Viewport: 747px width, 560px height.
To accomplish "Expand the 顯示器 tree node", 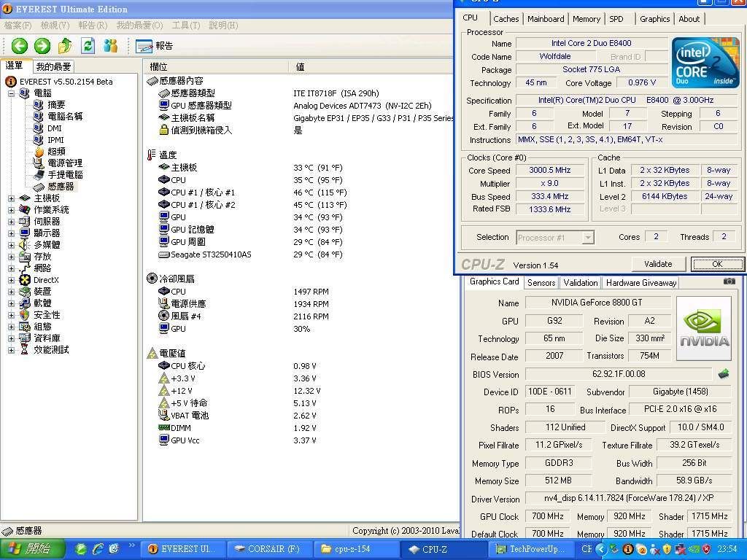I will click(12, 233).
